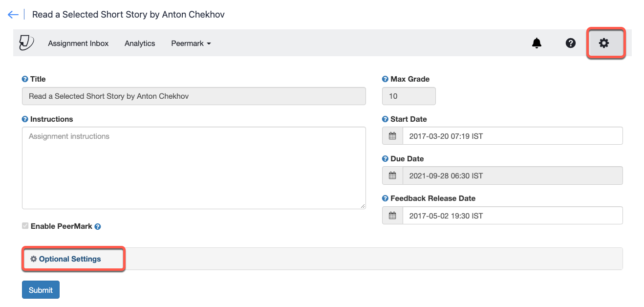Click the Feedback Release Date calendar icon
644x307 pixels.
(392, 216)
